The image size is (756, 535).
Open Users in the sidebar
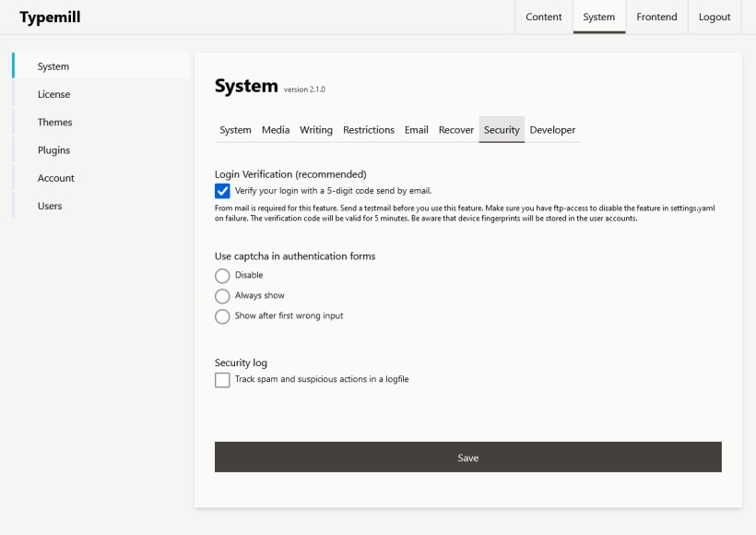click(101, 206)
